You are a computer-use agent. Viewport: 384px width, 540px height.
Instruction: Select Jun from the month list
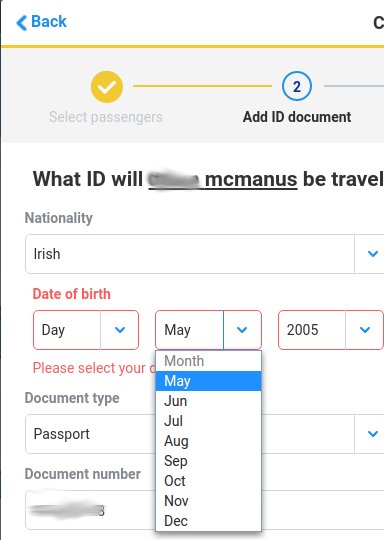pyautogui.click(x=208, y=401)
